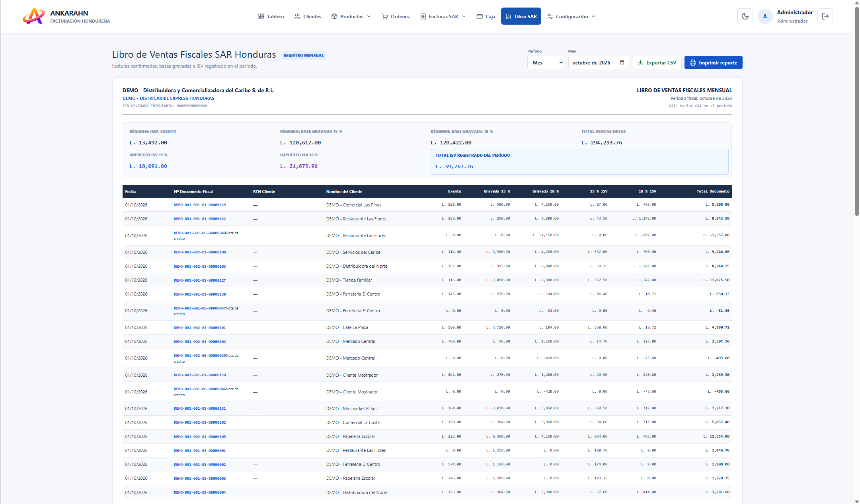Expand the Configuración menu

571,16
